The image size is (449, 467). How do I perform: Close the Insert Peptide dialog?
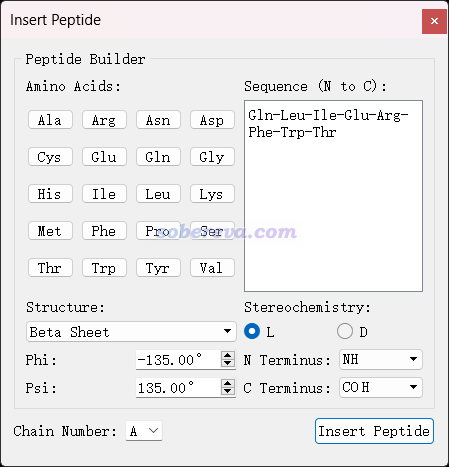[x=434, y=21]
